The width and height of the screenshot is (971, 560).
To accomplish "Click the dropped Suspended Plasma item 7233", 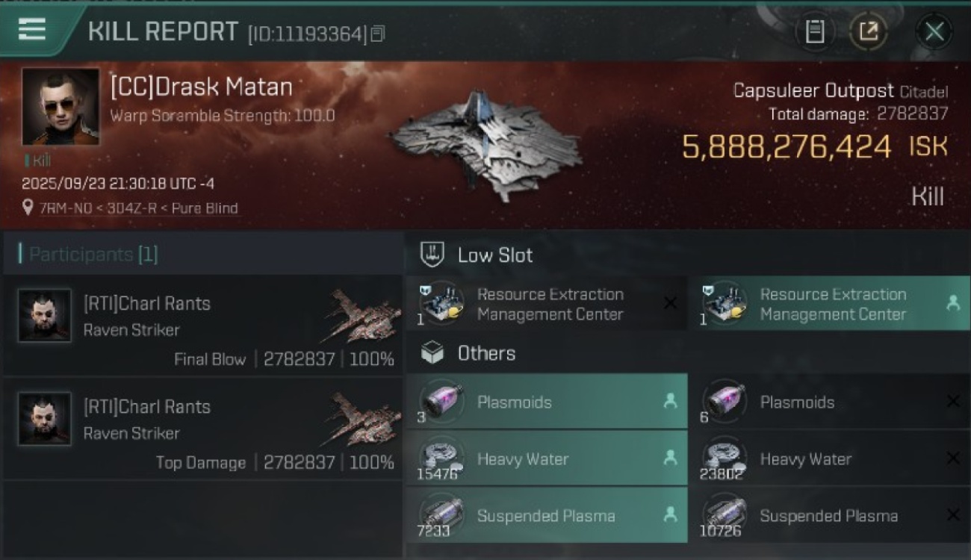I will click(x=545, y=516).
